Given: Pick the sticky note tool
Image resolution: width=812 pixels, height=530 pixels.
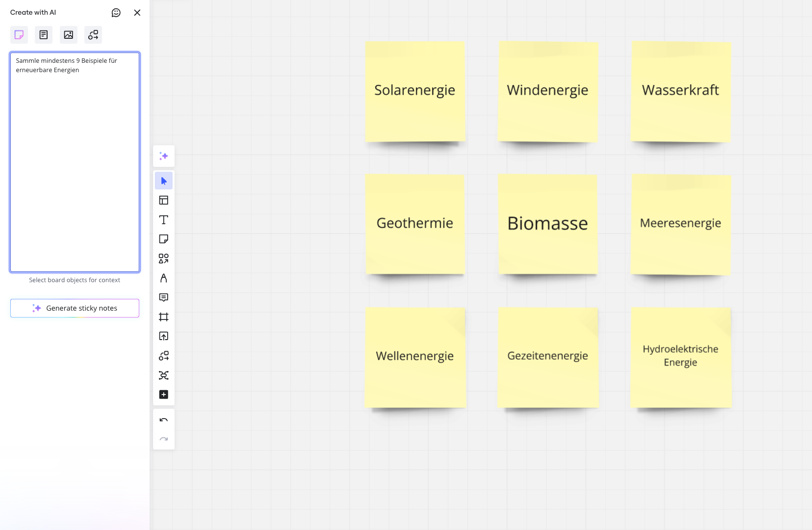Looking at the screenshot, I should pyautogui.click(x=164, y=239).
